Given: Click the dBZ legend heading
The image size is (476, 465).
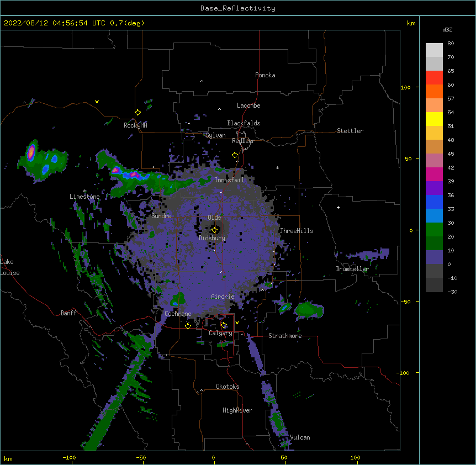Looking at the screenshot, I should point(447,29).
